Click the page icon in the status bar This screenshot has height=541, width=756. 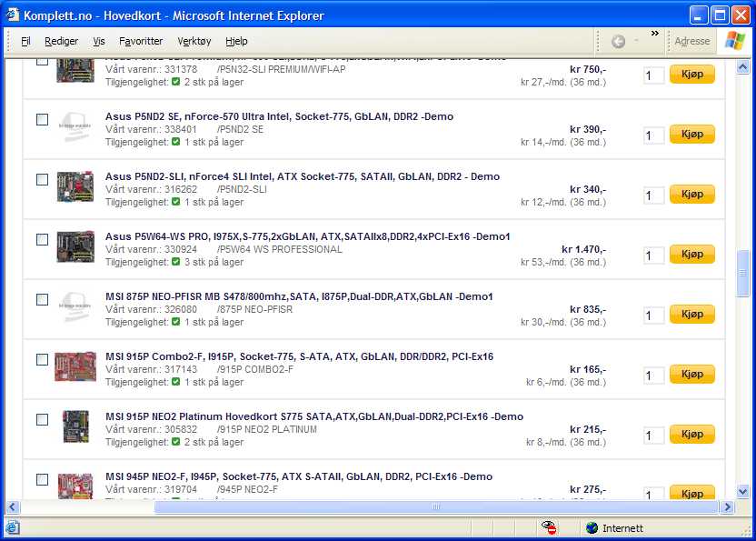click(x=13, y=527)
